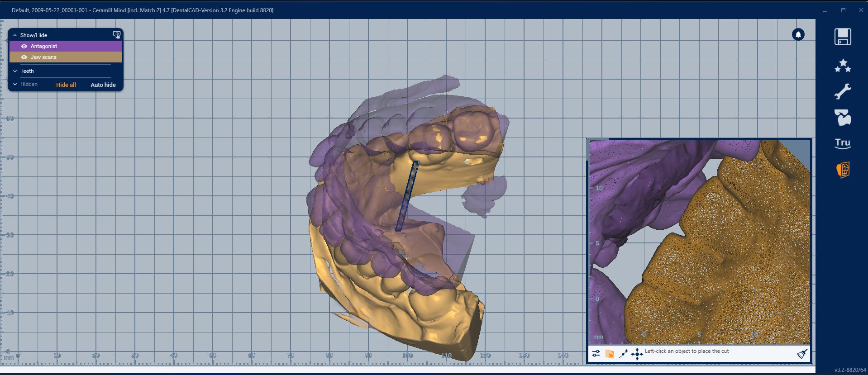Open the TruSmile rendering icon
Screen dimensions: 868x375
pos(842,143)
